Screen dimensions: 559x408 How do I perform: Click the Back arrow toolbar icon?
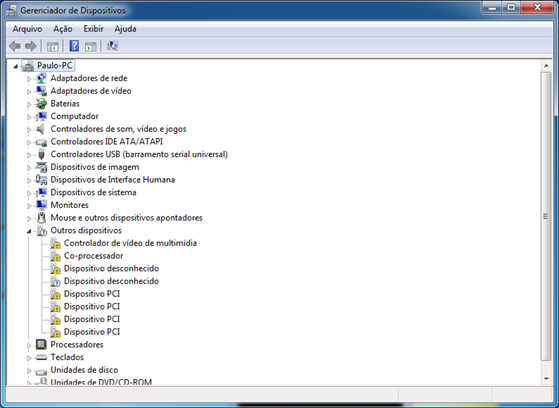tap(15, 46)
